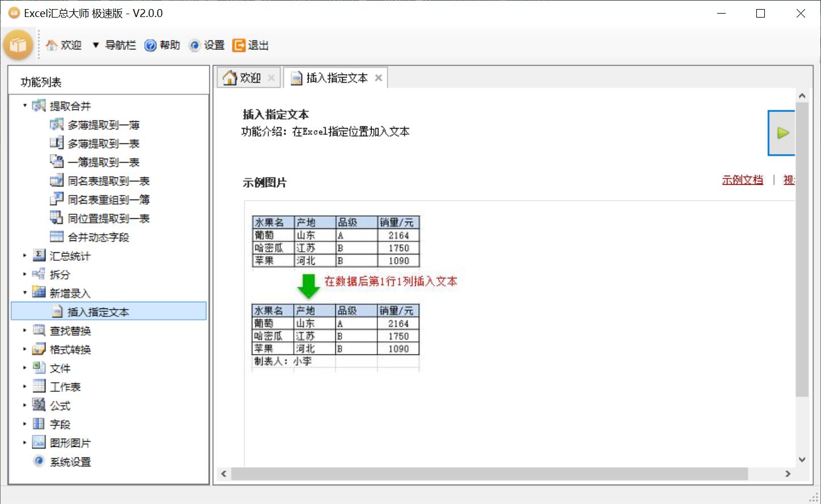This screenshot has width=821, height=504.
Task: Click the 拆分 category icon
Action: coord(39,274)
